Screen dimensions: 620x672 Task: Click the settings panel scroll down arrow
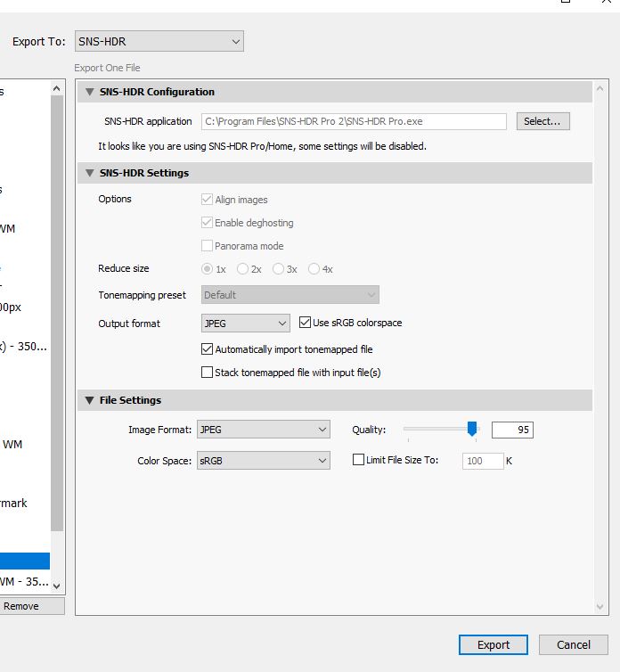tap(600, 606)
